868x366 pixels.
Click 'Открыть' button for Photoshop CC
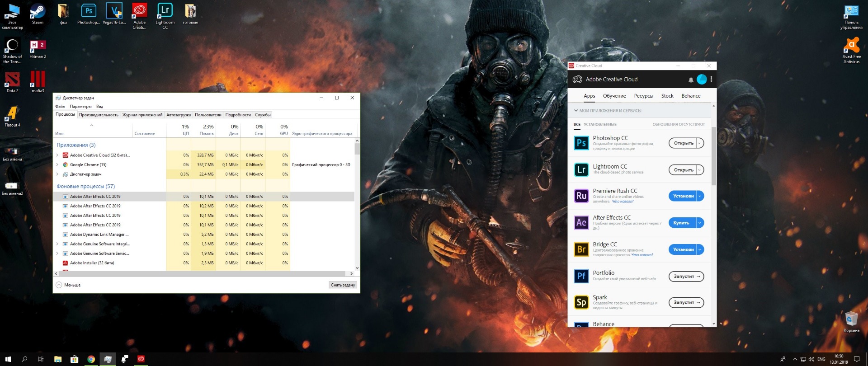click(x=683, y=143)
